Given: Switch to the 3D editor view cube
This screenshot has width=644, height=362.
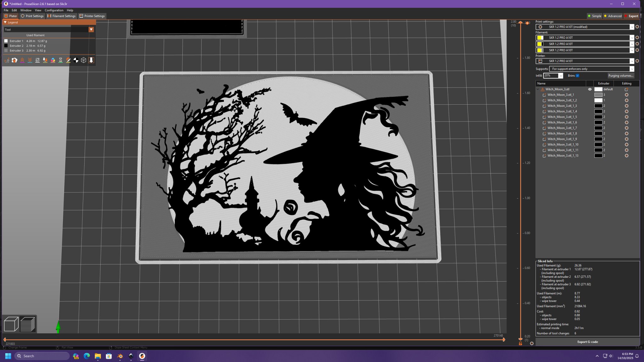Looking at the screenshot, I should [x=11, y=324].
